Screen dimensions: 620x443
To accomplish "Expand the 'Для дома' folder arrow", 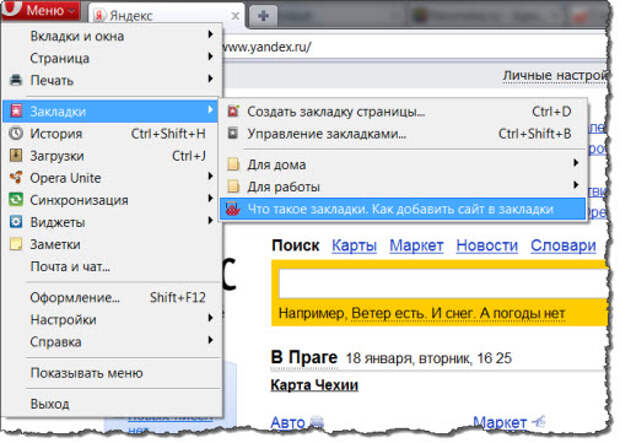I will (x=576, y=163).
